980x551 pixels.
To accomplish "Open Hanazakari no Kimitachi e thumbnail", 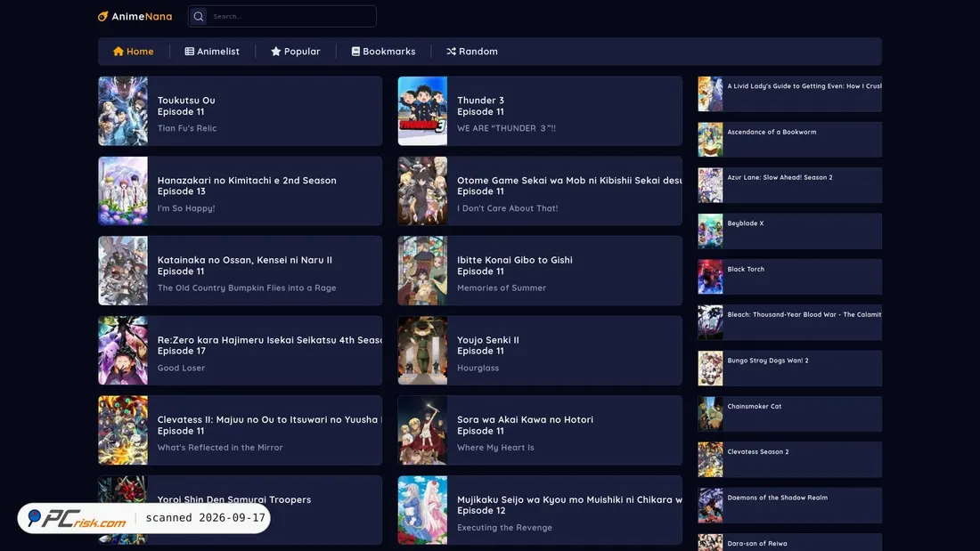I will (x=123, y=190).
